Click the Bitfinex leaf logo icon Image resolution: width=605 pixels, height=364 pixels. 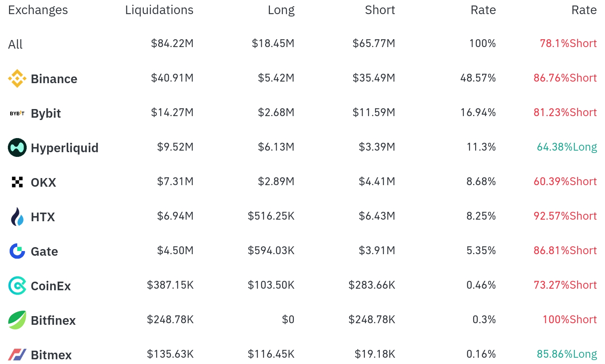click(17, 320)
